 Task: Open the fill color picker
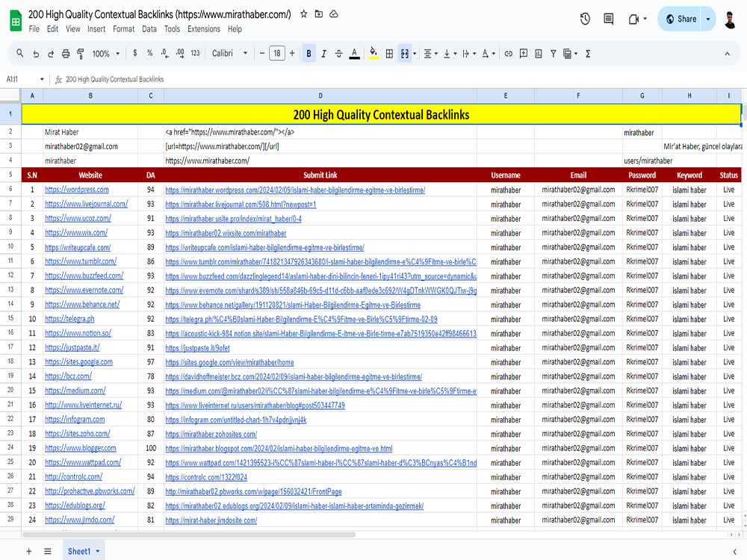pyautogui.click(x=373, y=53)
